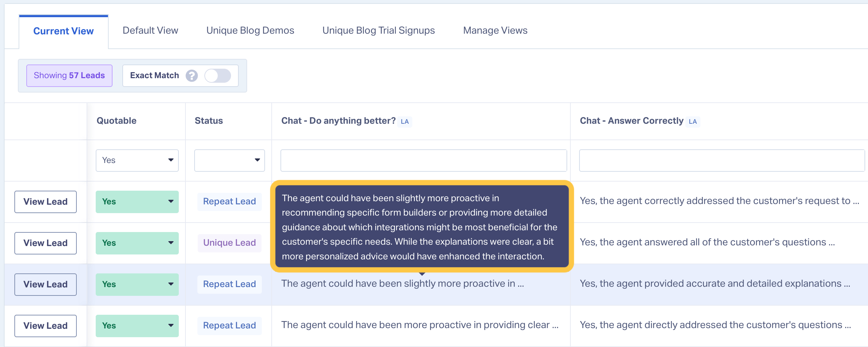
Task: Click LA badge beside Answer Correctly header
Action: pos(692,122)
